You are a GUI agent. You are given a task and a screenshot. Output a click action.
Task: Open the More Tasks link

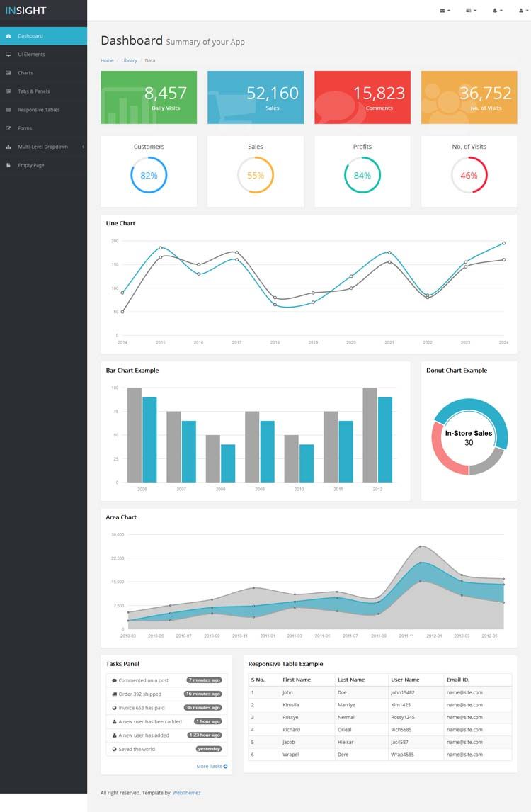(212, 766)
